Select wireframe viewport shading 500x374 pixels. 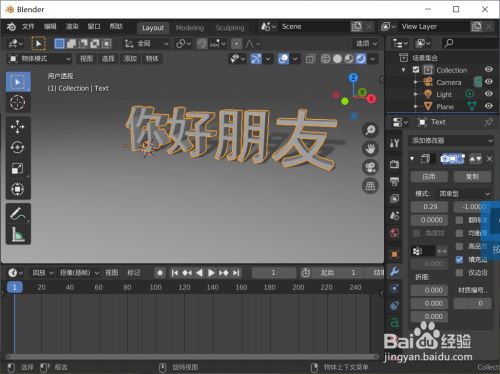pos(325,59)
